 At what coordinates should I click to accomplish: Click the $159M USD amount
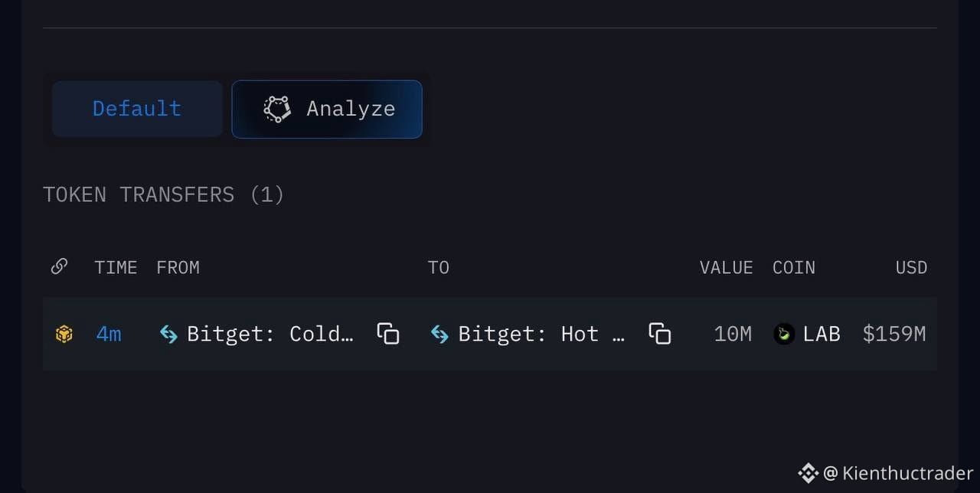(894, 335)
